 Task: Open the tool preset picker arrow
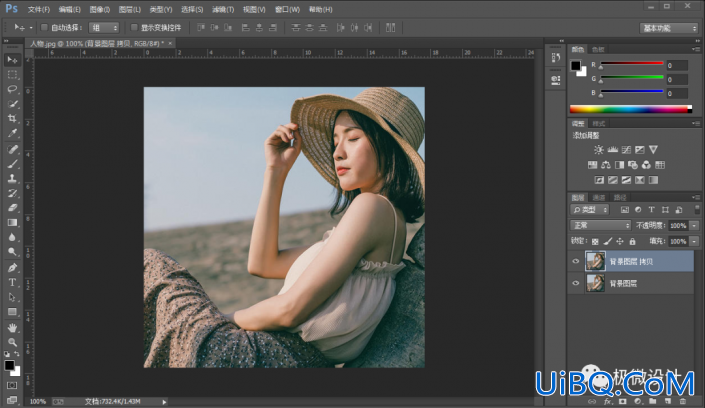pos(31,28)
